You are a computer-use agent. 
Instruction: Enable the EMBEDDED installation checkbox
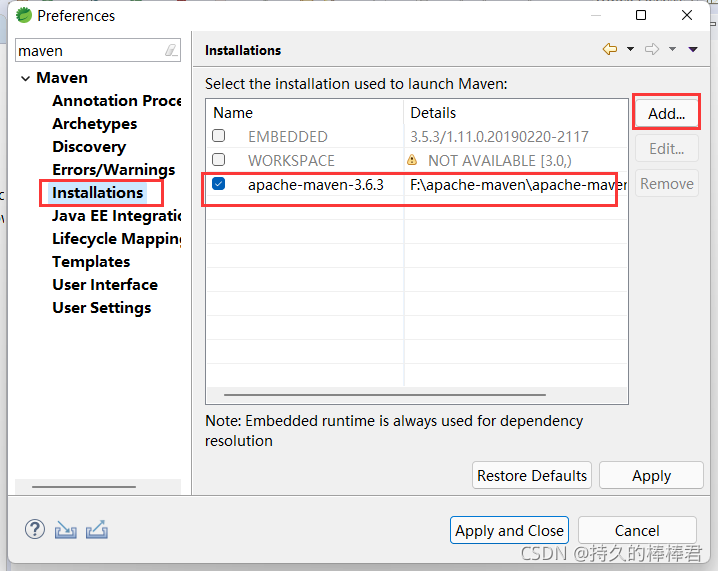tap(219, 136)
